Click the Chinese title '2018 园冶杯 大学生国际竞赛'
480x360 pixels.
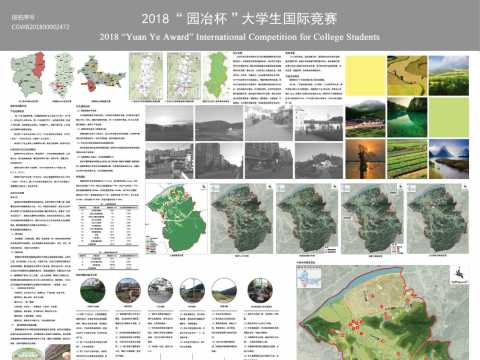[239, 19]
